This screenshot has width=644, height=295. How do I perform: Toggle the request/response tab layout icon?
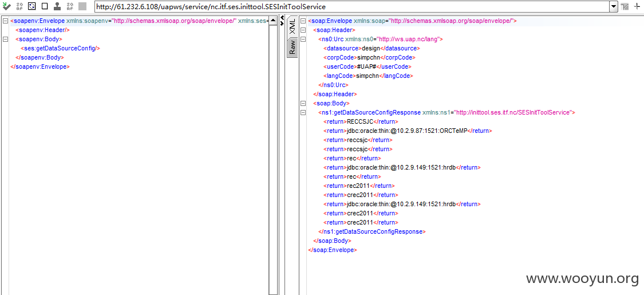click(x=625, y=6)
